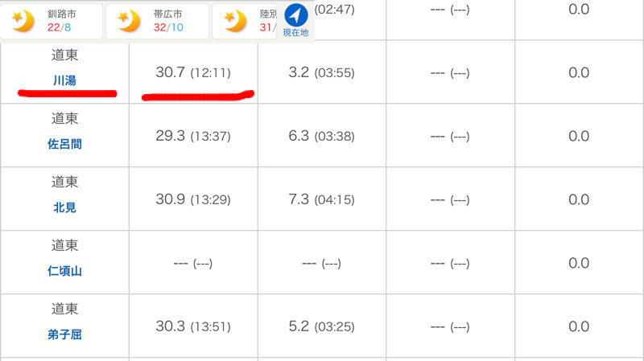The image size is (644, 361).
Task: Select 川湯 min temperature 3.2 cell
Action: pos(322,72)
